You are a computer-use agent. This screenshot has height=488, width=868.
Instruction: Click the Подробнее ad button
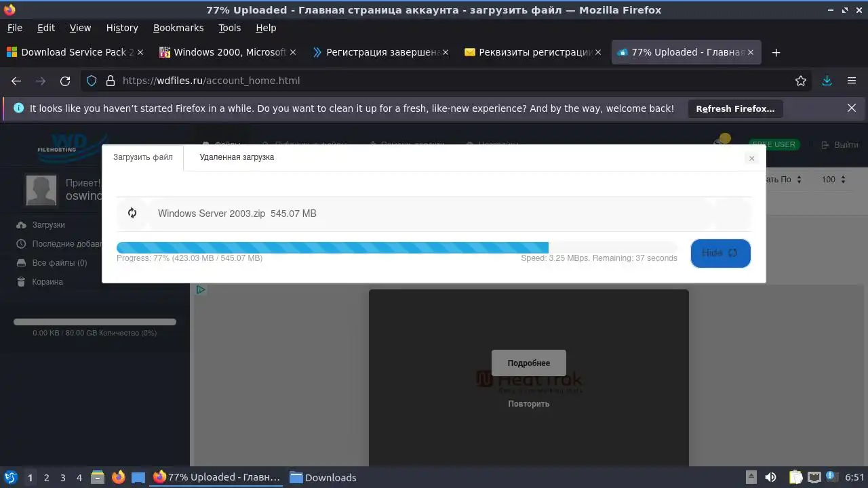529,363
